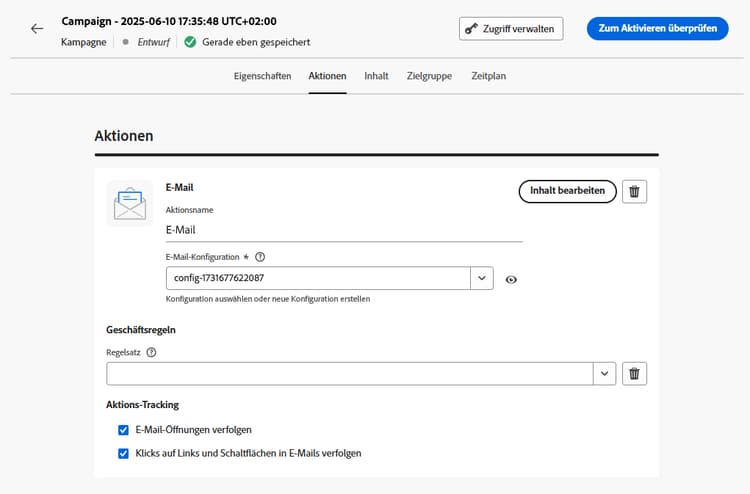Switch to the Eigenschaften tab
The width and height of the screenshot is (750, 494).
pos(262,76)
